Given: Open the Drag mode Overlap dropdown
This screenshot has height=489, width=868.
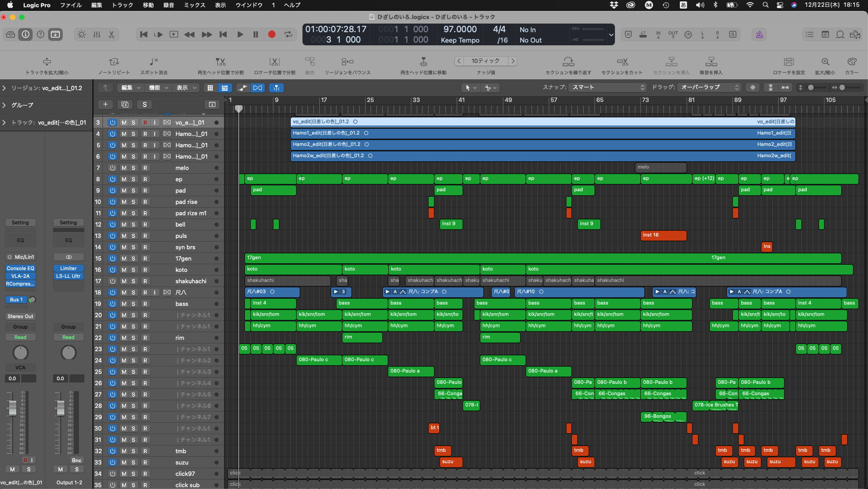Looking at the screenshot, I should click(709, 87).
